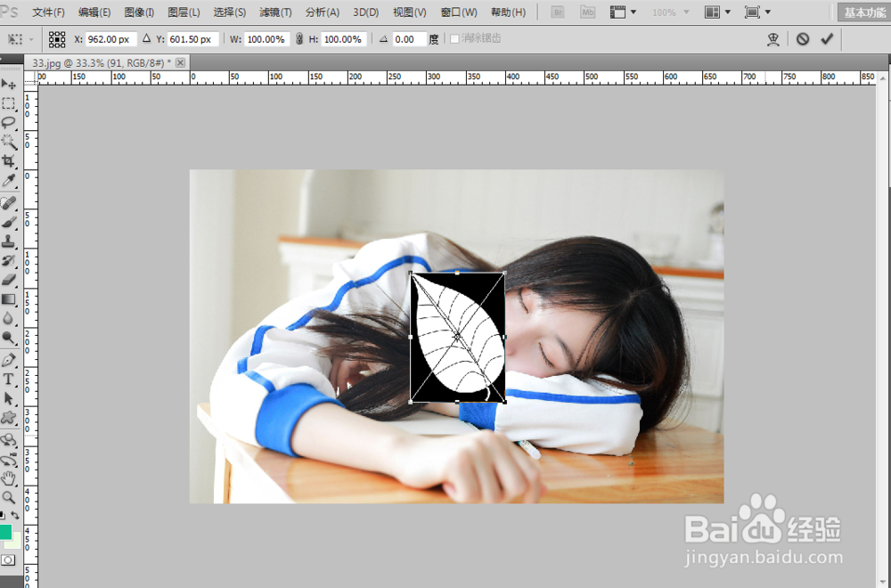Click the reference point location grid
Image resolution: width=891 pixels, height=588 pixels.
tap(57, 39)
